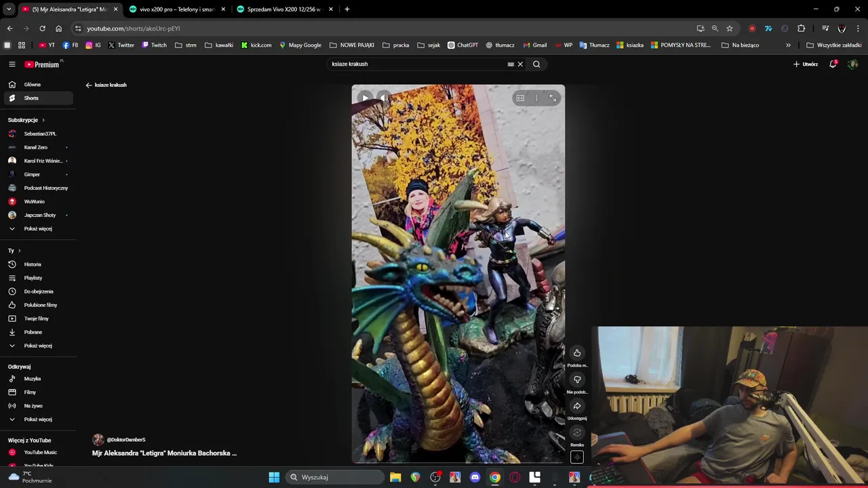The height and width of the screenshot is (488, 868).
Task: Toggle captions on the Short
Action: pyautogui.click(x=520, y=98)
